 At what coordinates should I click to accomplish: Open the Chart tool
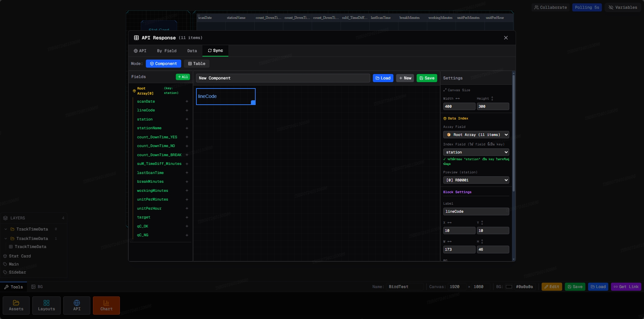click(106, 306)
